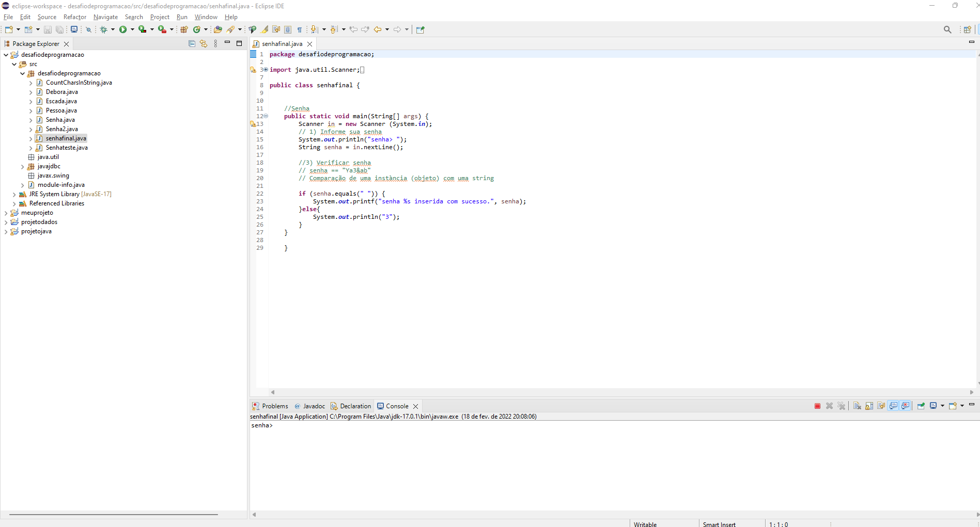The image size is (980, 527).
Task: Open the Refactor menu
Action: (75, 17)
